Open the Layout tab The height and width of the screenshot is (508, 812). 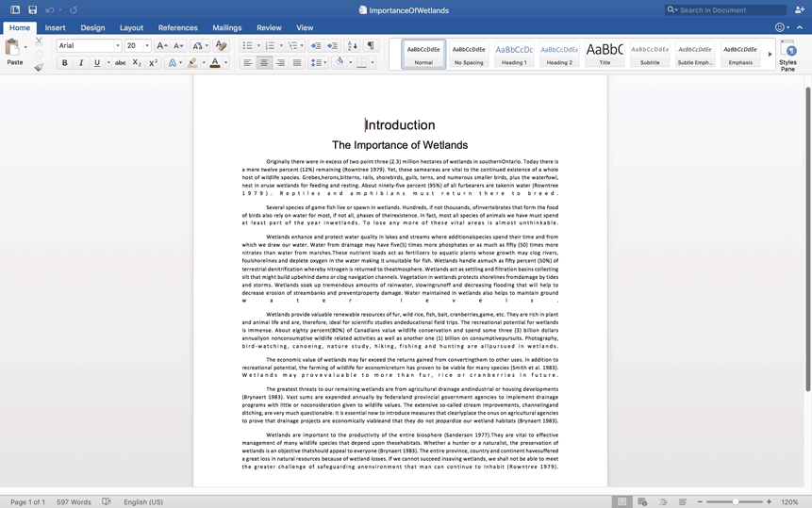click(x=131, y=28)
